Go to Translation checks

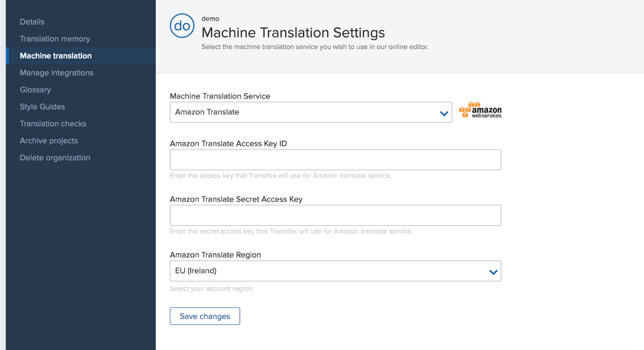53,124
